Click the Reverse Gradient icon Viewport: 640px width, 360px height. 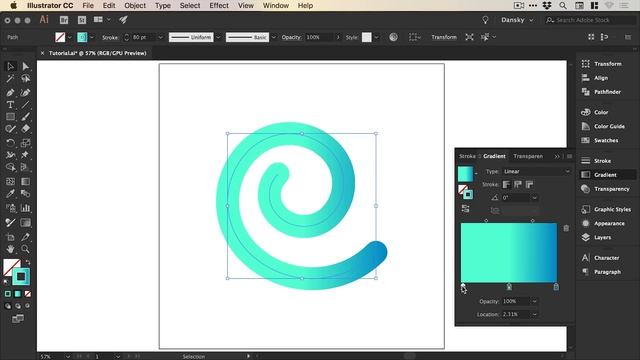click(x=465, y=209)
